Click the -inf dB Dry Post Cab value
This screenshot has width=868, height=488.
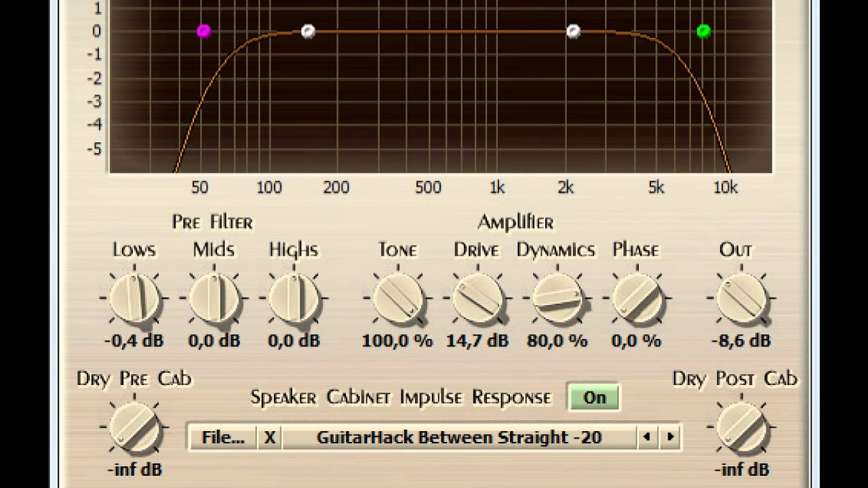coord(741,469)
